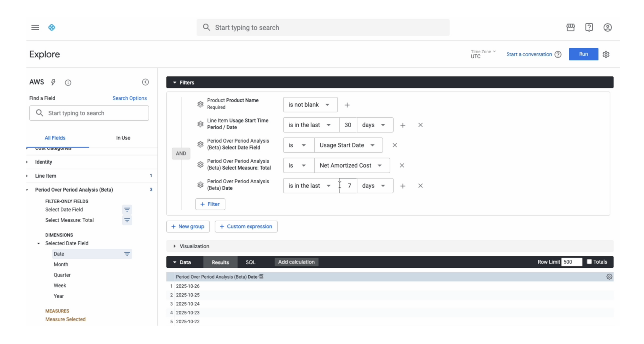Open Explore actions gear next to Run
This screenshot has height=344, width=644.
coord(606,55)
